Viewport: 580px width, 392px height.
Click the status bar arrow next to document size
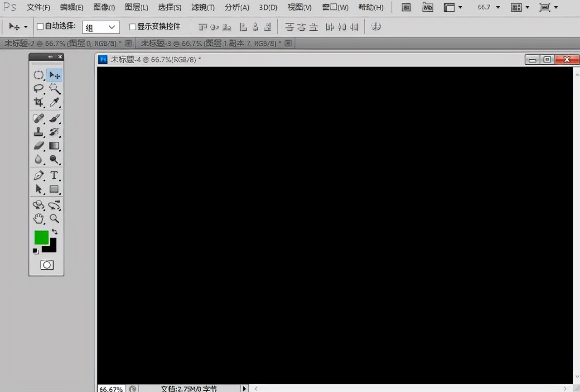click(x=244, y=388)
